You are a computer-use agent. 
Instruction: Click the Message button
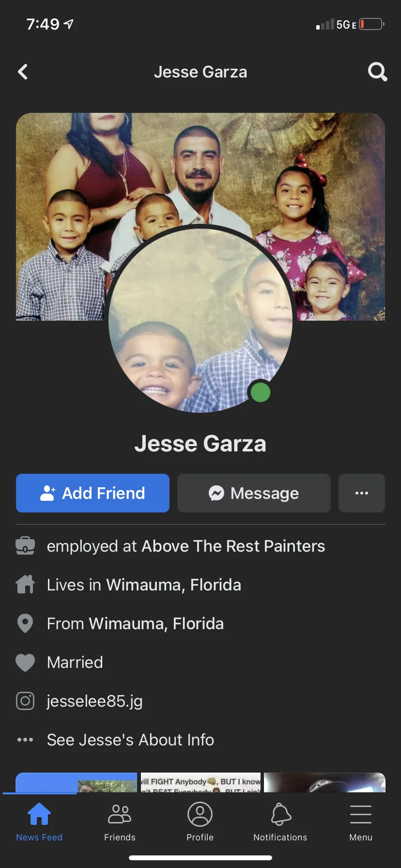254,493
